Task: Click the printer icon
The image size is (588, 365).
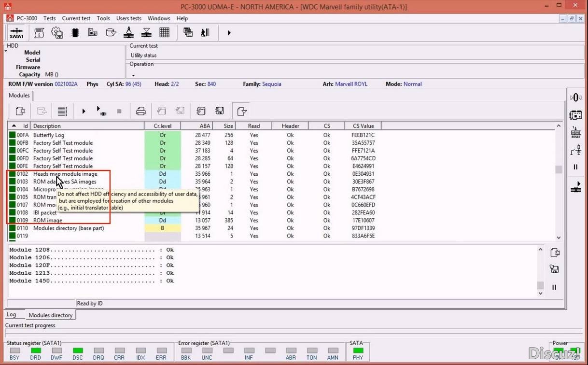Action: pyautogui.click(x=141, y=111)
